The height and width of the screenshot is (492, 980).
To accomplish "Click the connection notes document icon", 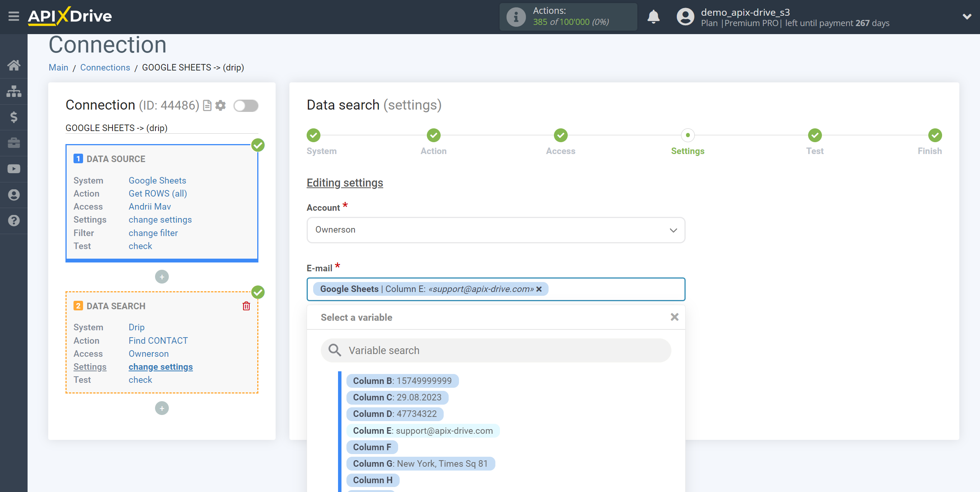I will tap(207, 105).
